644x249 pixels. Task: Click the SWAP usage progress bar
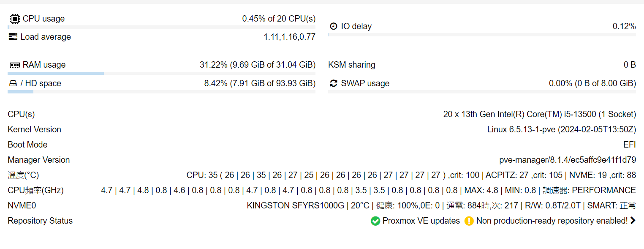pyautogui.click(x=482, y=92)
